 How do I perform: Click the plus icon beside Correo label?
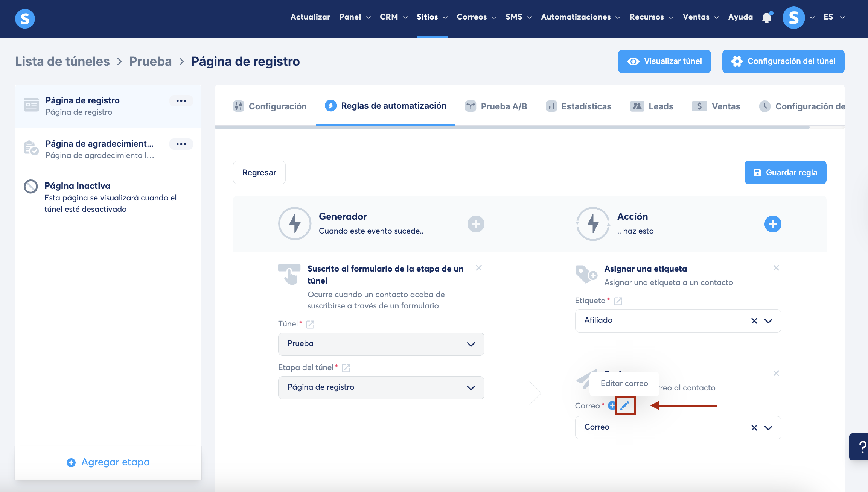[x=612, y=405]
